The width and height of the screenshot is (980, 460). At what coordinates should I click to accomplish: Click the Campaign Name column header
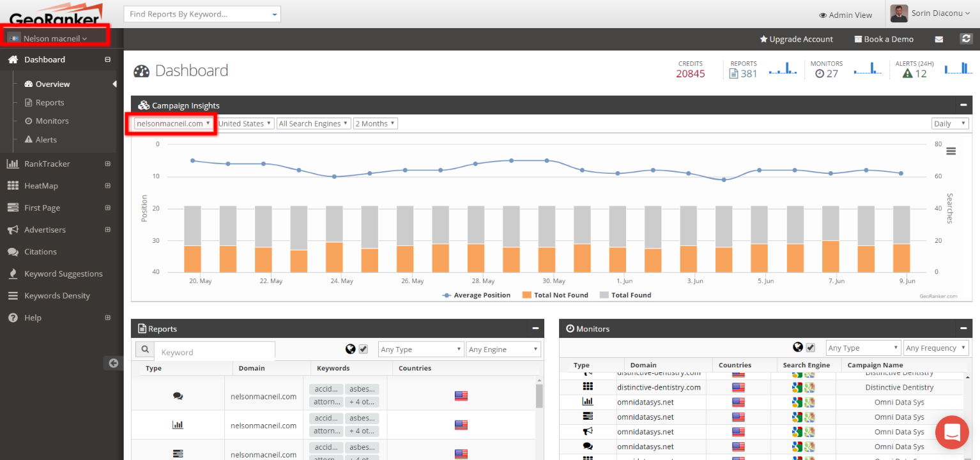875,365
